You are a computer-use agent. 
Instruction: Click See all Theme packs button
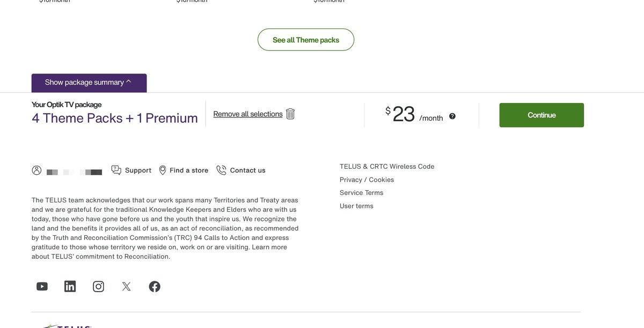pos(306,40)
